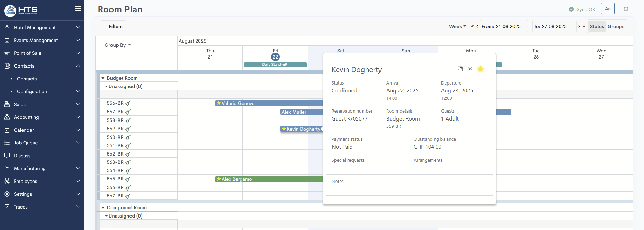
Task: Switch to the Status view toggle
Action: [x=597, y=26]
